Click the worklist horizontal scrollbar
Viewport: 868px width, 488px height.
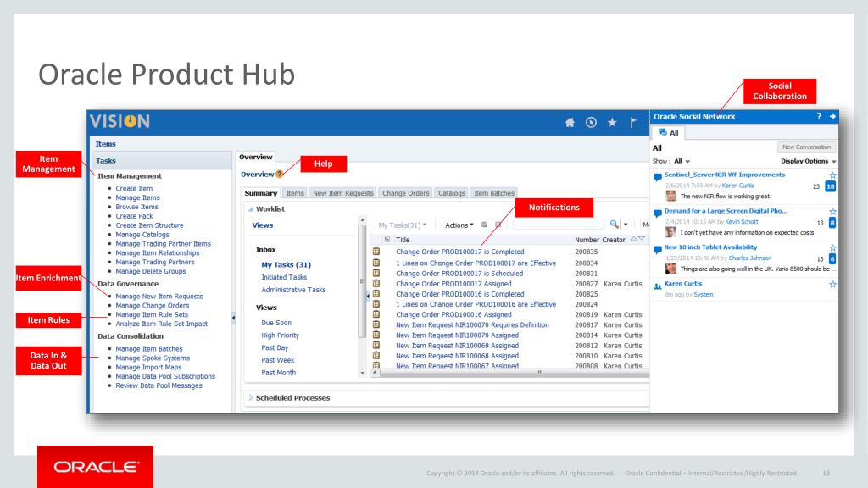[x=515, y=373]
